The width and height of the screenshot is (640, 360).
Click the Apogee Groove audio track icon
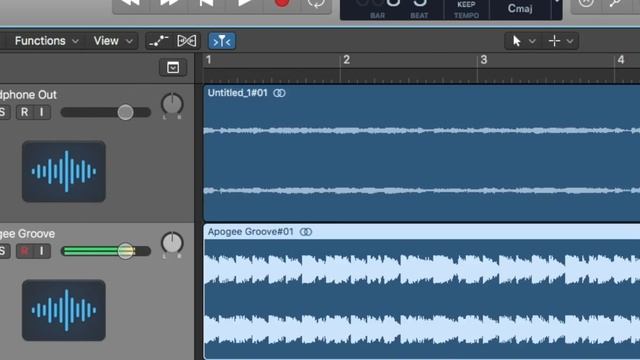(64, 310)
